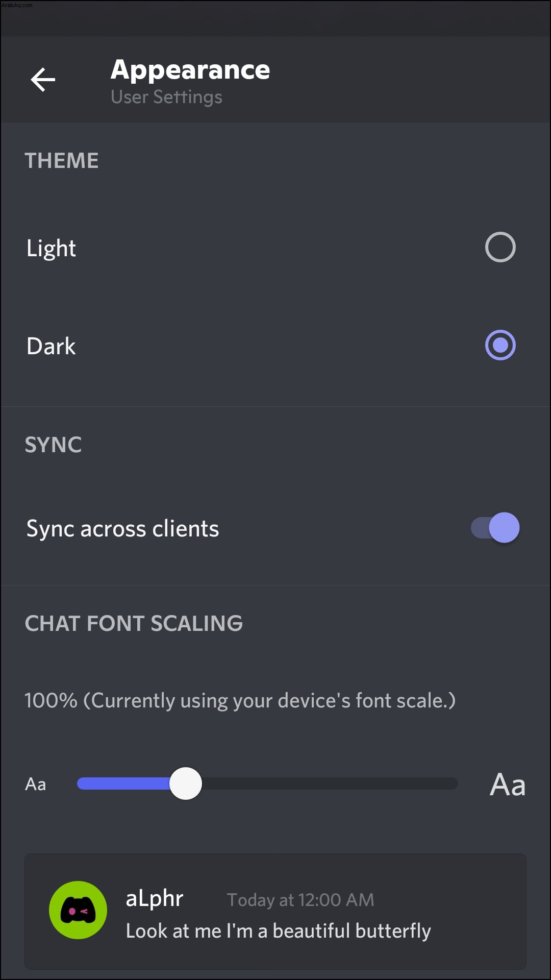Image resolution: width=551 pixels, height=980 pixels.
Task: Select the Light theme radio button
Action: (500, 247)
